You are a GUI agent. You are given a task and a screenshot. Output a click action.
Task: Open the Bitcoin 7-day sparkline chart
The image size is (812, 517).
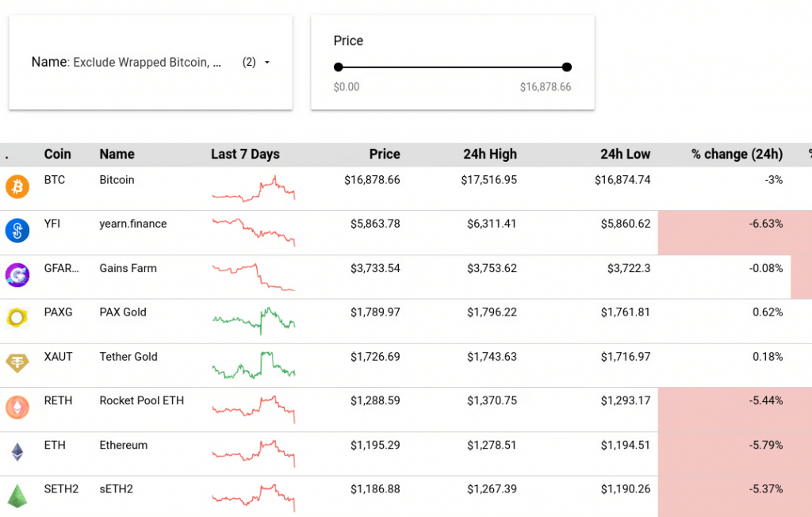pyautogui.click(x=254, y=188)
